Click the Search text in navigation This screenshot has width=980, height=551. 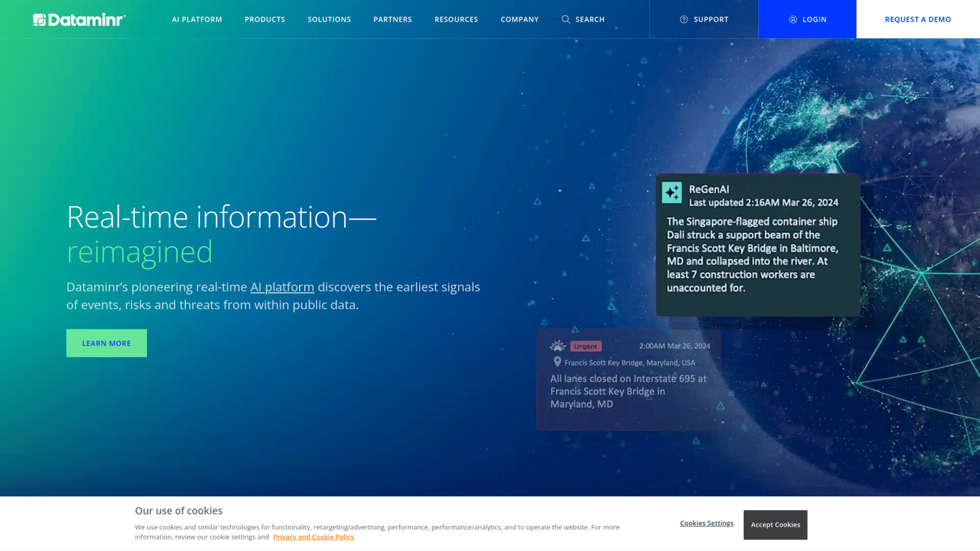pyautogui.click(x=590, y=19)
